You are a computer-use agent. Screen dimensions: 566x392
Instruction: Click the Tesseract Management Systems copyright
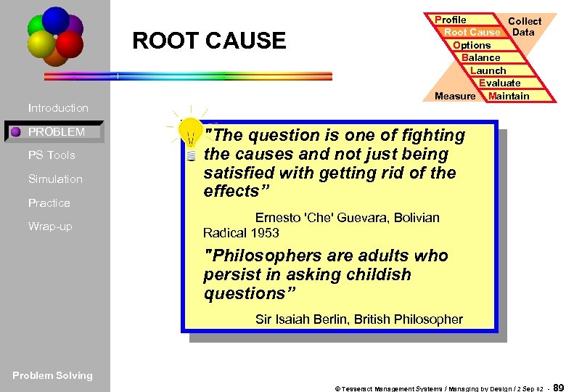coord(439,389)
